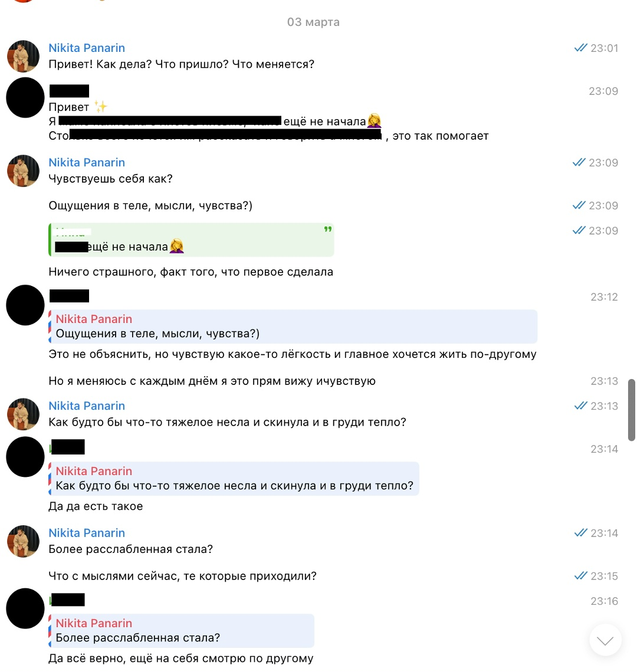This screenshot has height=672, width=637.
Task: Click the read checkmarks at 23:01
Action: 580,48
